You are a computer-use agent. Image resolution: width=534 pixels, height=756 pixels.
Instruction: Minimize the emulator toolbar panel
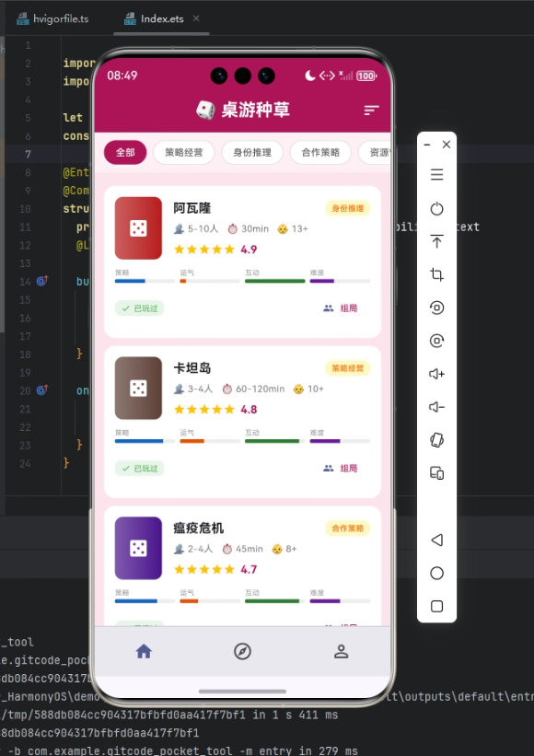point(427,145)
